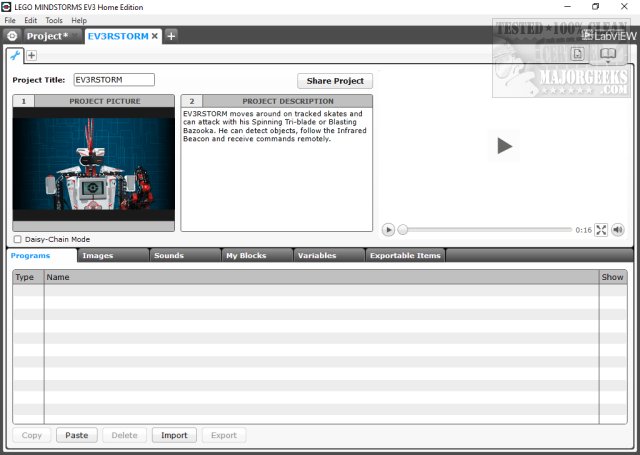Open the content editor page icon

click(578, 53)
